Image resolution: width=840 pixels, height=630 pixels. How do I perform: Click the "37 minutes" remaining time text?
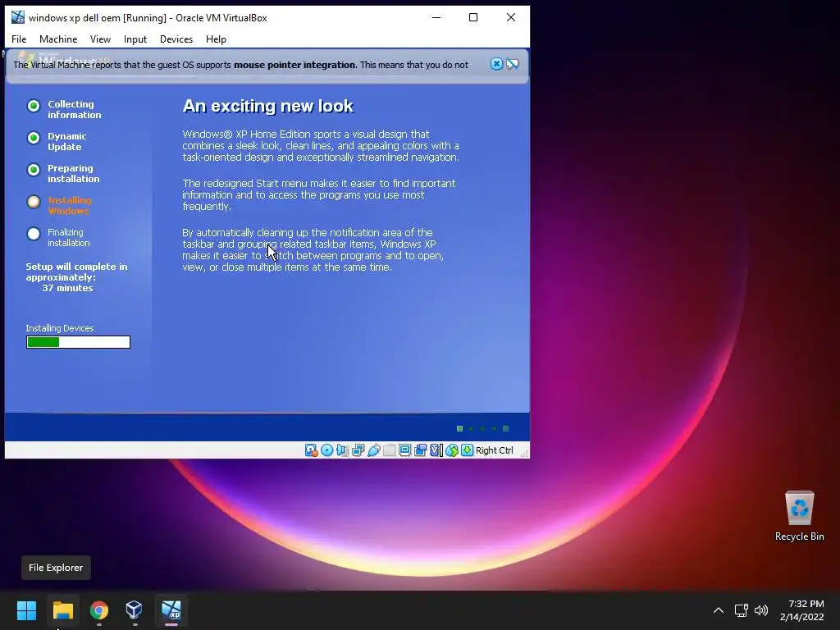67,288
